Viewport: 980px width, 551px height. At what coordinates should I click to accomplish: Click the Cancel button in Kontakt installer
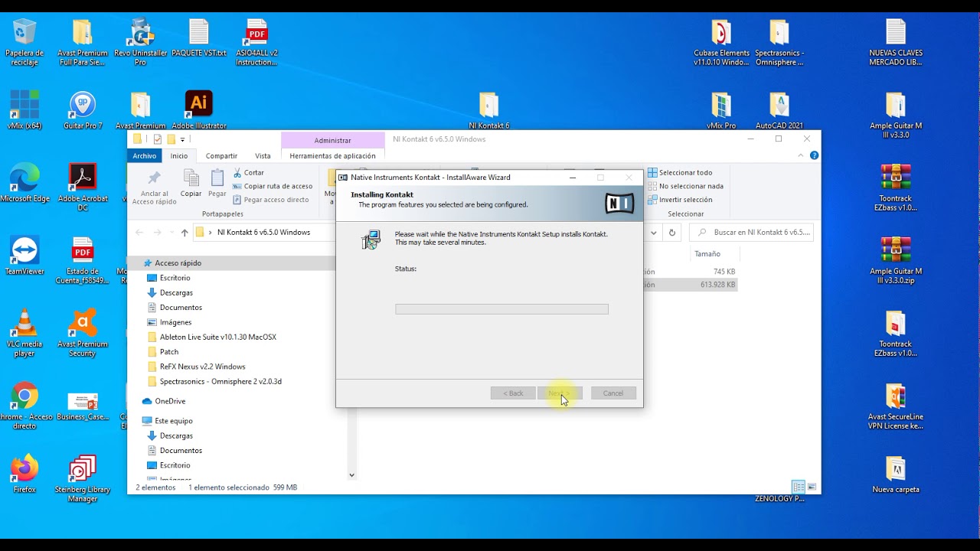coord(613,393)
